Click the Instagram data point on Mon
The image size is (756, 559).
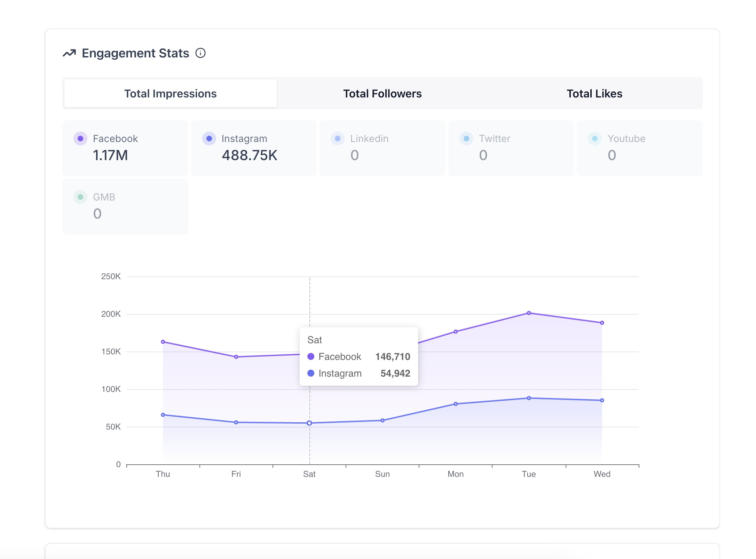[x=456, y=404]
